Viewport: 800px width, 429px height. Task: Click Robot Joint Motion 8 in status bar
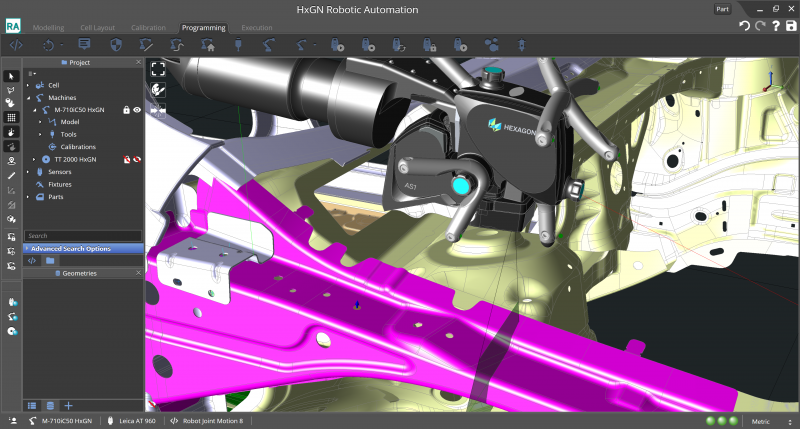pyautogui.click(x=213, y=421)
